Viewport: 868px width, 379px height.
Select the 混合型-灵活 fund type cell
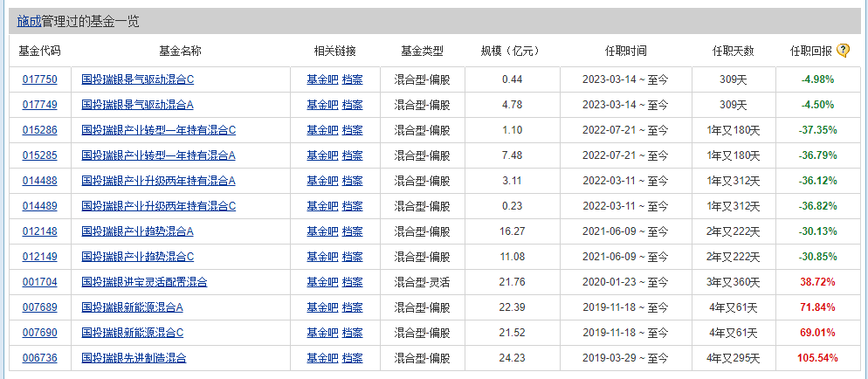[x=422, y=282]
